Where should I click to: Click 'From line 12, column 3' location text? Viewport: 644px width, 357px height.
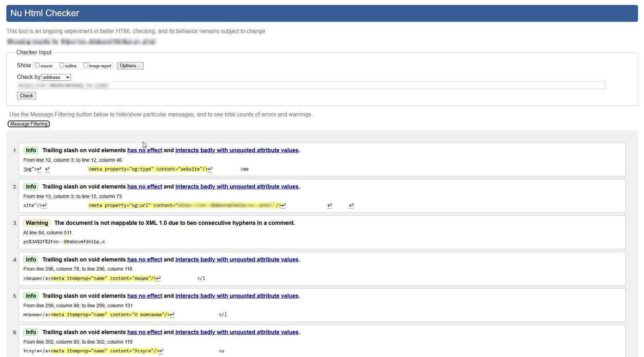tap(73, 160)
